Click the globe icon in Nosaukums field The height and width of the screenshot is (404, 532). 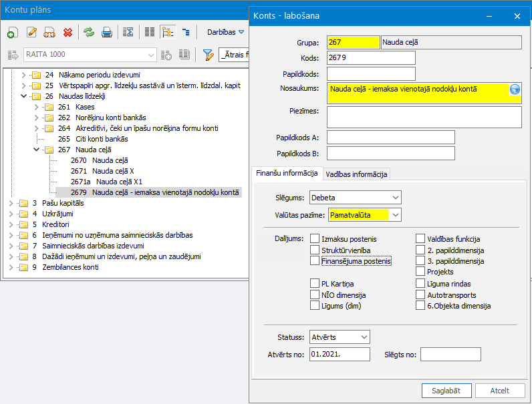[515, 90]
